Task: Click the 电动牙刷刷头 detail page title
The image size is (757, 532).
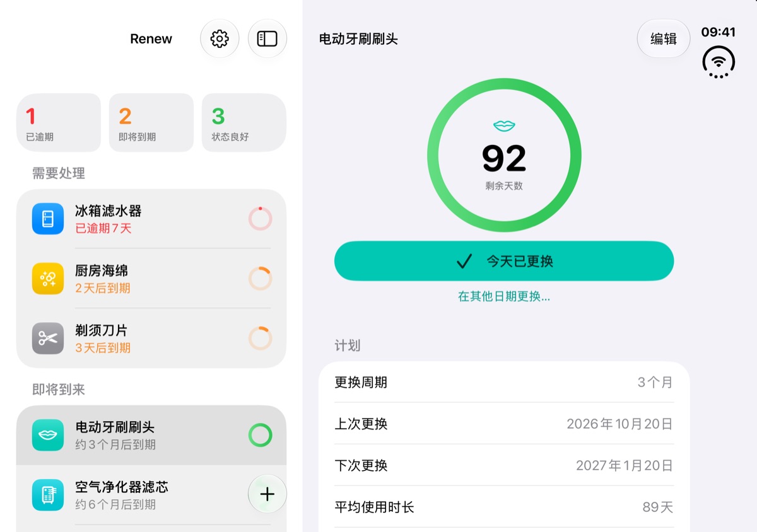Action: 358,39
